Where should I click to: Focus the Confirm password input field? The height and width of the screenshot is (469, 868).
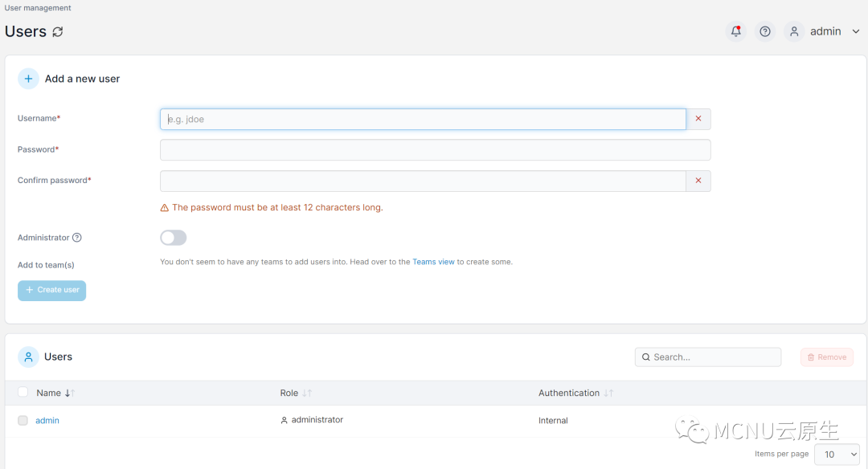tap(423, 181)
